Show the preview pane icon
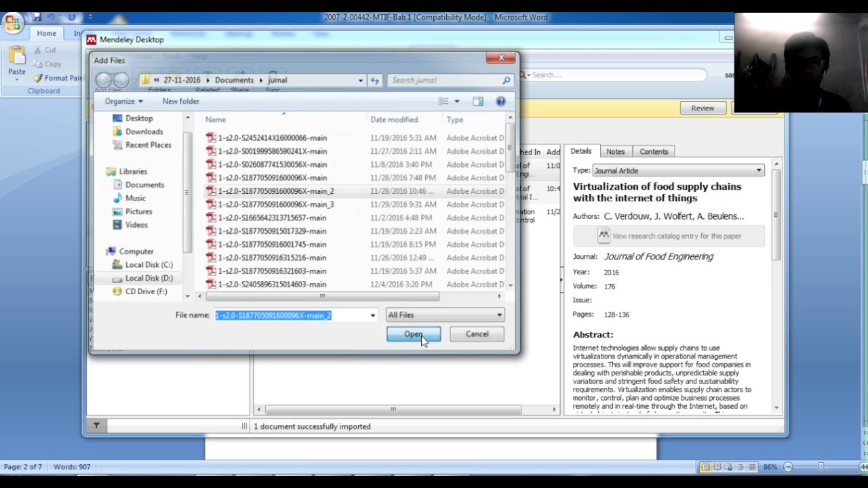 tap(478, 101)
